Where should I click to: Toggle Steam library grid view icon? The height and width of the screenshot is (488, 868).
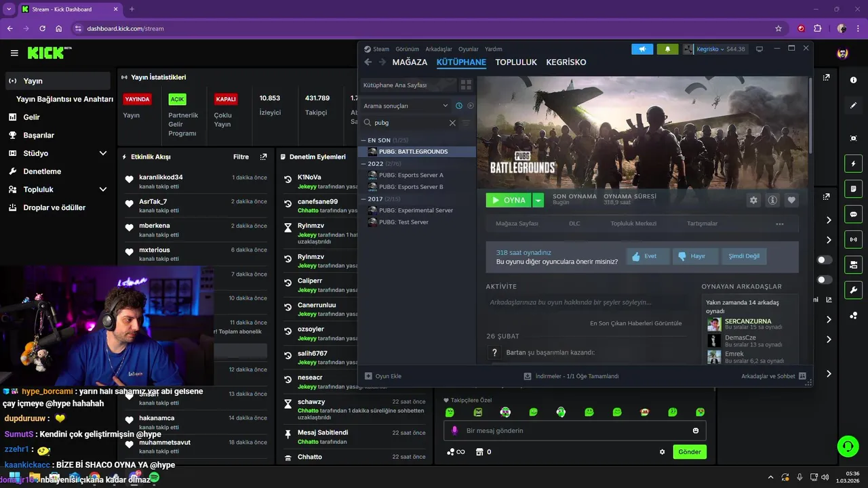tap(466, 85)
